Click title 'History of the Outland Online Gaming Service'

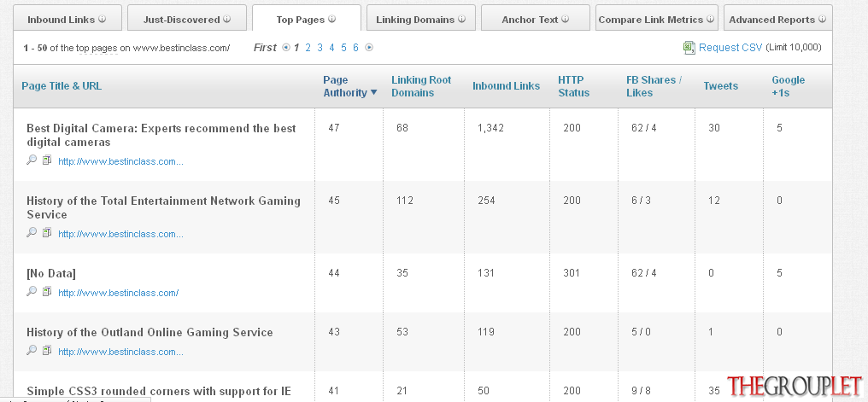150,332
